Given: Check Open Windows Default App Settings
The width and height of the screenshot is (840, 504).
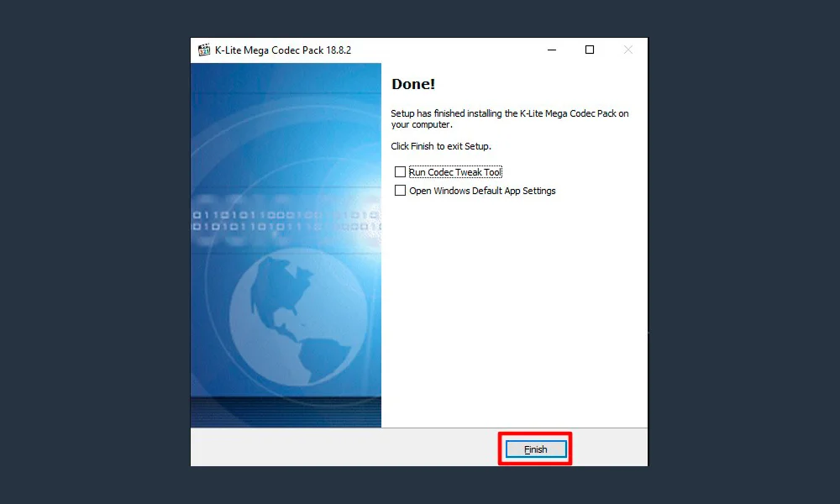Looking at the screenshot, I should point(400,191).
